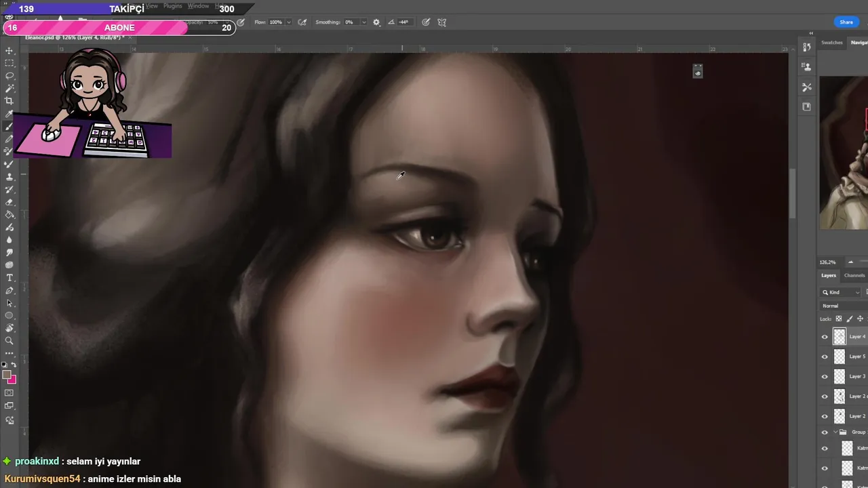This screenshot has width=868, height=488.
Task: Select the Rectangular Marquee tool
Action: [x=9, y=63]
